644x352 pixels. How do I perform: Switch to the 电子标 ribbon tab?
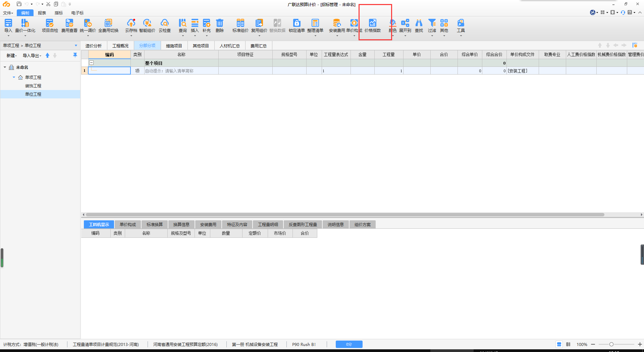pos(77,13)
